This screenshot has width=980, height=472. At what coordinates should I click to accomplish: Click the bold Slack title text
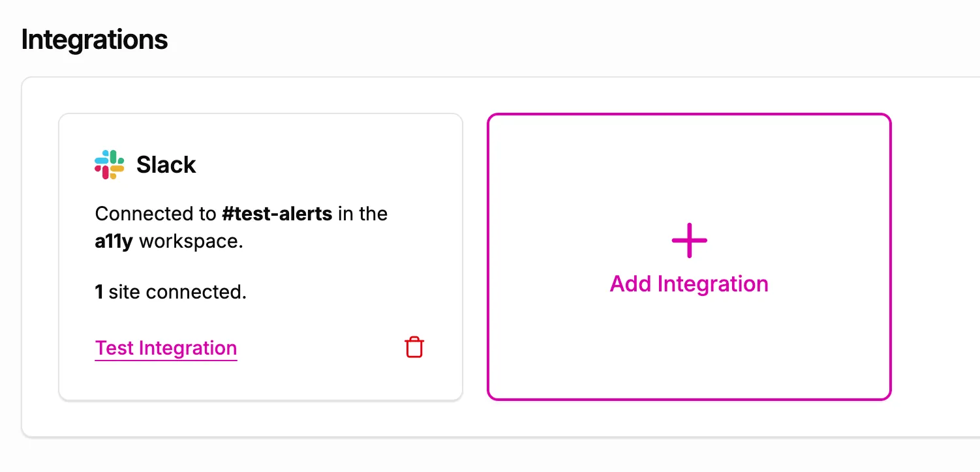tap(166, 164)
